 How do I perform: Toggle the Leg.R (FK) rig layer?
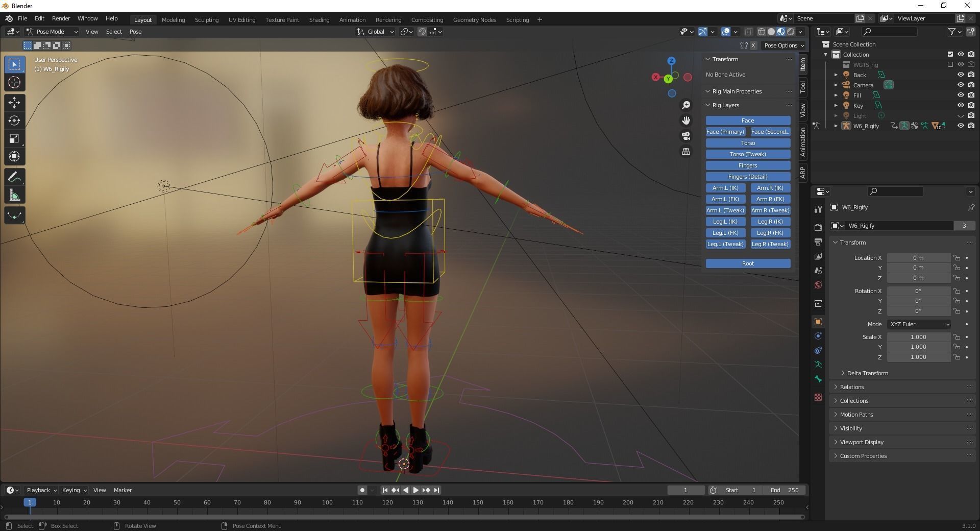(770, 233)
